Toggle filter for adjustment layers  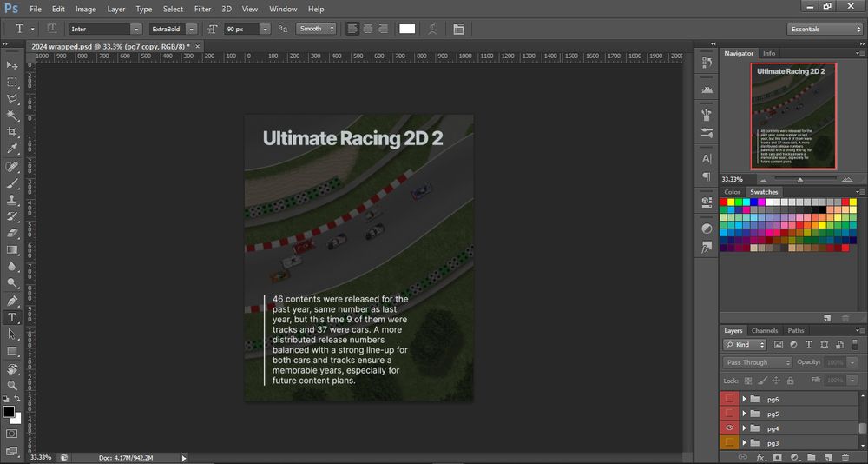tap(793, 344)
